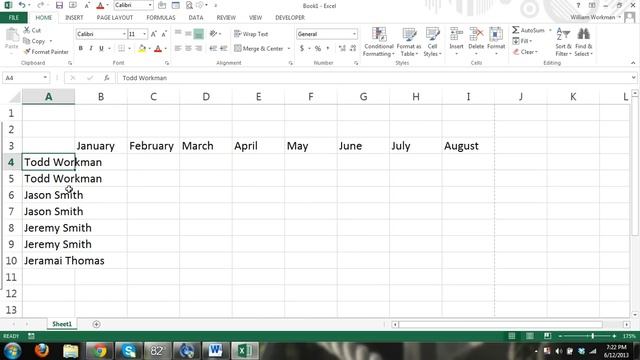
Task: Click the zoom slider in status bar
Action: click(587, 336)
